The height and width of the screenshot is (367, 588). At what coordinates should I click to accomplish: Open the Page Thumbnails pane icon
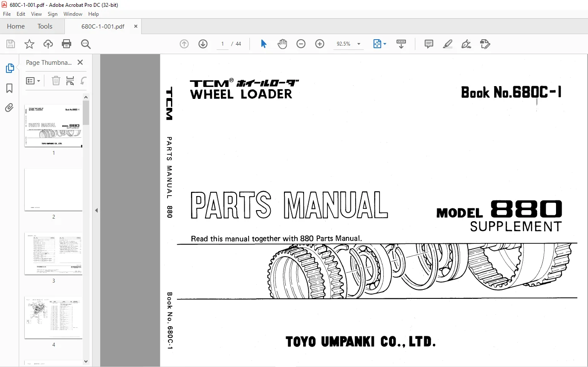[x=9, y=68]
